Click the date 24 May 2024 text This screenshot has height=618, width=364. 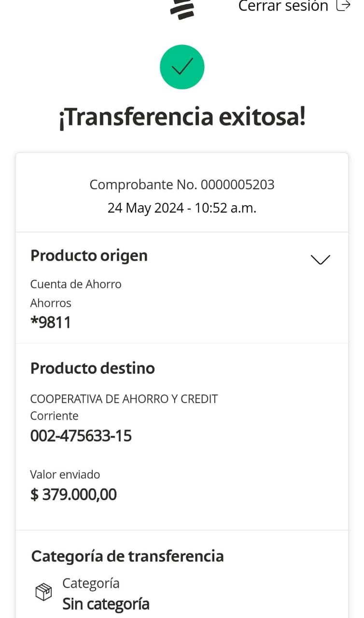[x=145, y=208]
